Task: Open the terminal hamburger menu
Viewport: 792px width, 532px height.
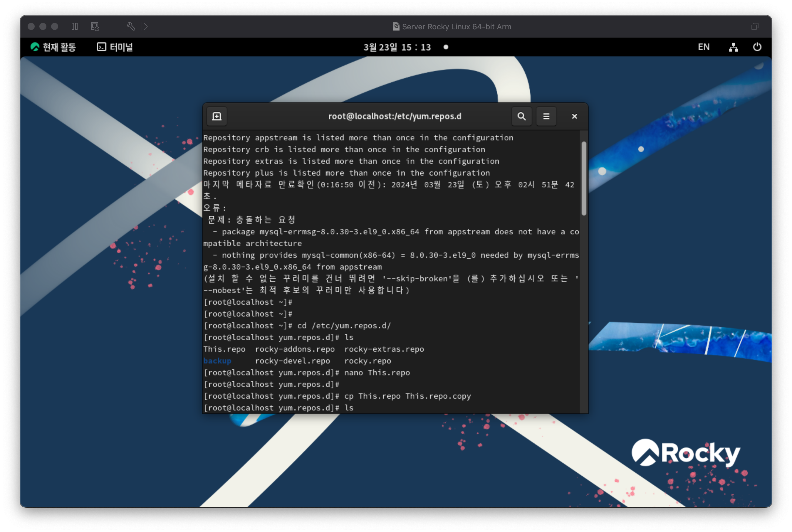Action: click(x=546, y=116)
